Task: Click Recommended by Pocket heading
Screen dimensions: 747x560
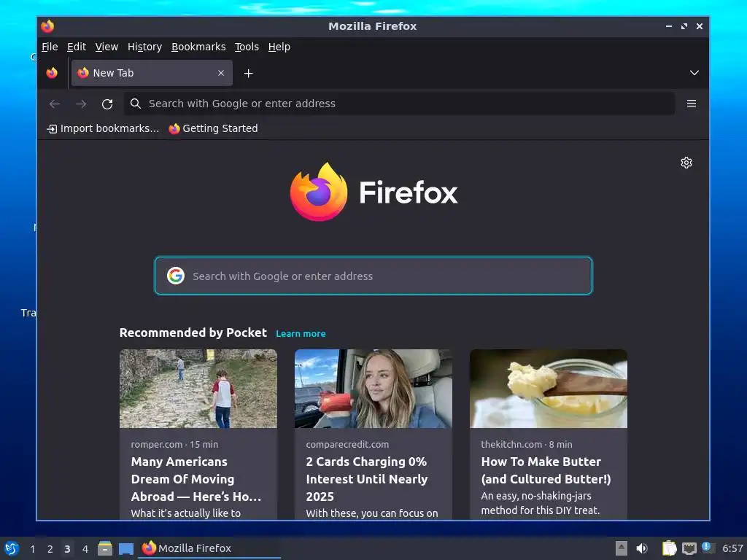Action: [193, 332]
